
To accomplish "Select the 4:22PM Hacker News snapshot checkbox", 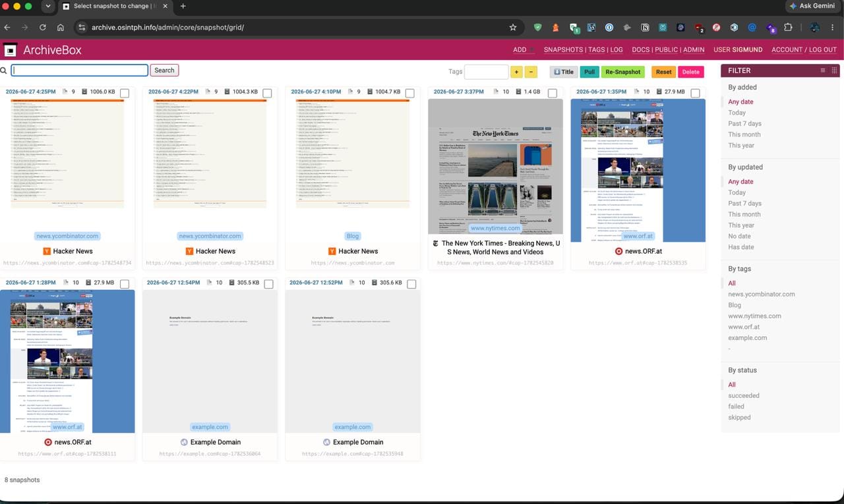I will pyautogui.click(x=267, y=93).
